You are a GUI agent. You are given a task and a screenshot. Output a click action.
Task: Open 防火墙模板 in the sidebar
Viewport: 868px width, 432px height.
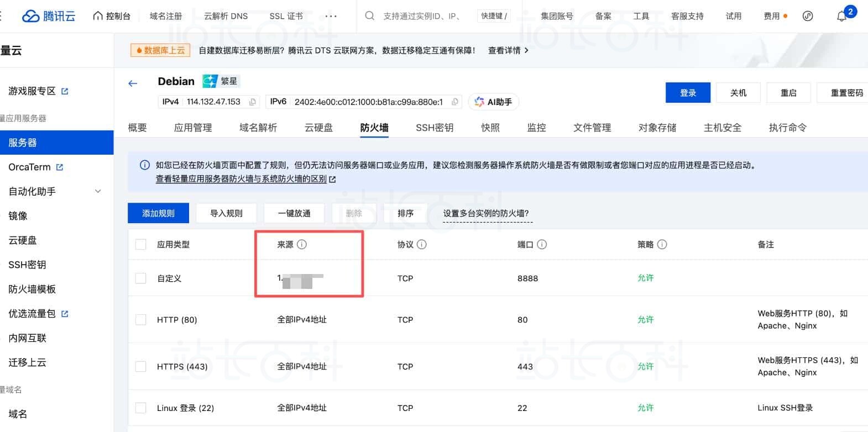pos(32,289)
